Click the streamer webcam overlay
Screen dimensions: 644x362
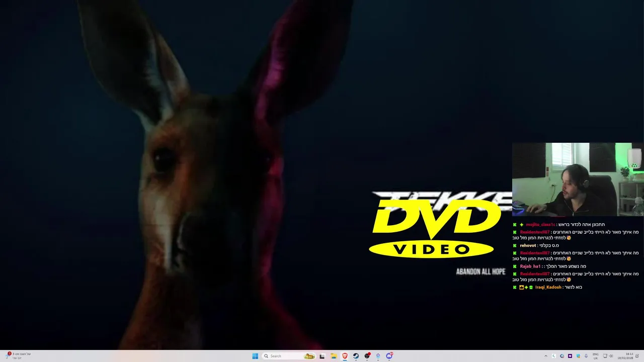click(578, 179)
